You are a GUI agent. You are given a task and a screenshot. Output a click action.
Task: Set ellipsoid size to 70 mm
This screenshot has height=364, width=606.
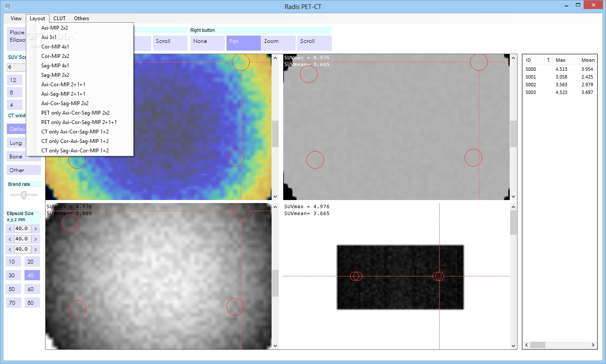click(x=13, y=303)
